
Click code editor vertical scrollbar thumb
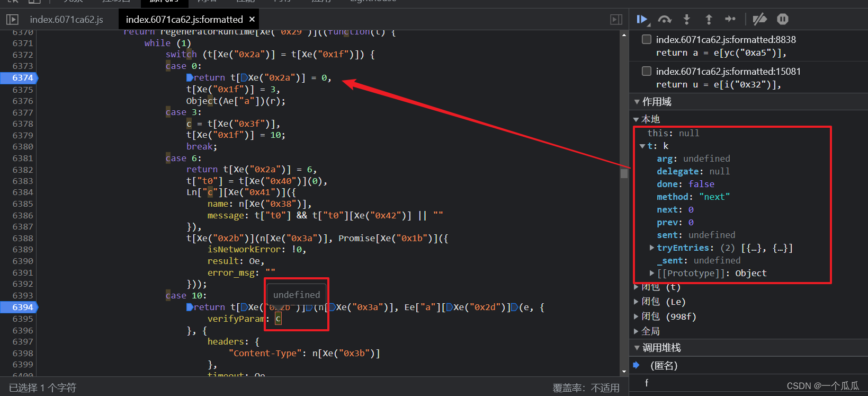click(624, 173)
